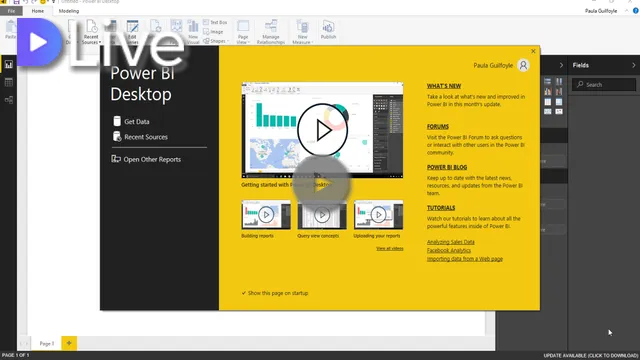Collapse the ribbon using the top-right caret
Screen dimensions: 640x360
627,11
